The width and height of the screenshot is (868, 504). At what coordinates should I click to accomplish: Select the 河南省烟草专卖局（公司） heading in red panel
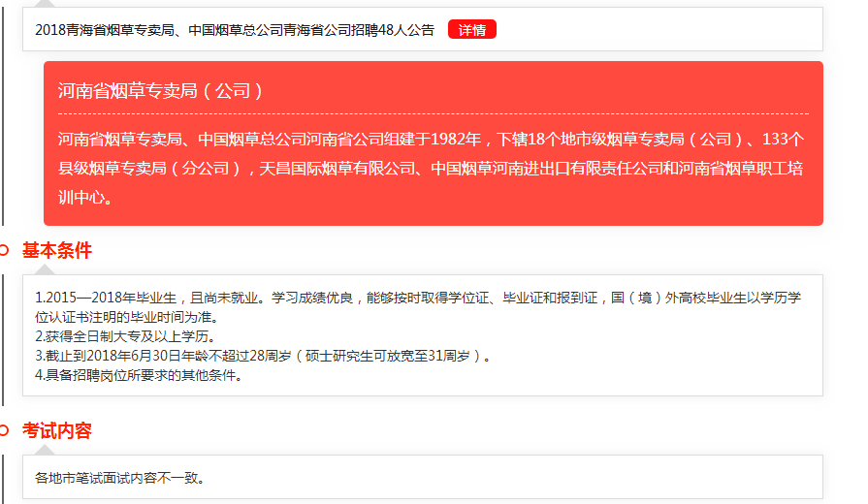click(160, 91)
